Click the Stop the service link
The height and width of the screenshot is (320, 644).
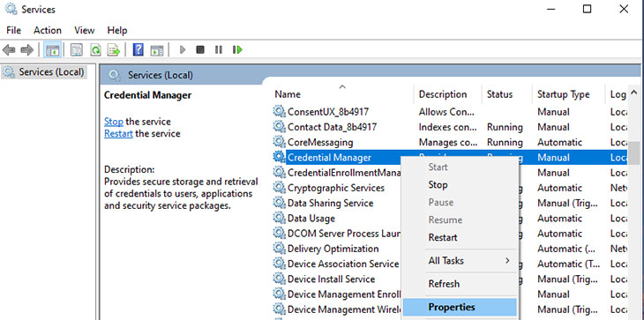(x=113, y=122)
